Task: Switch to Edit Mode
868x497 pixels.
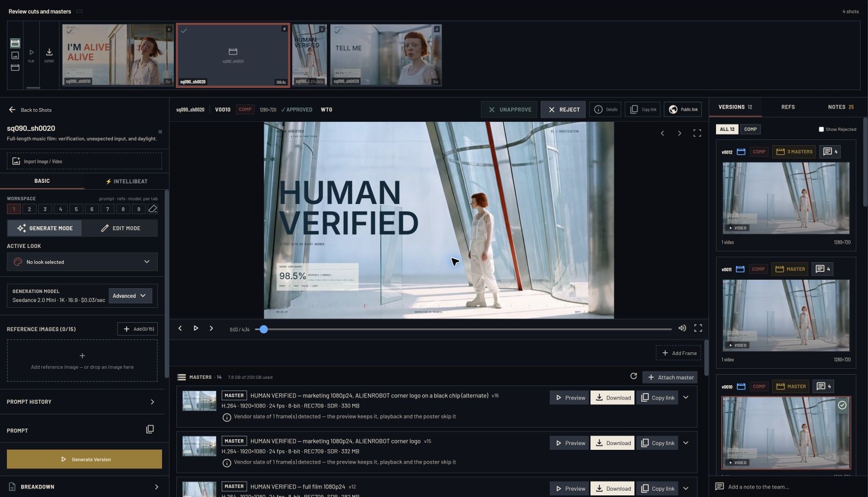Action: tap(120, 228)
